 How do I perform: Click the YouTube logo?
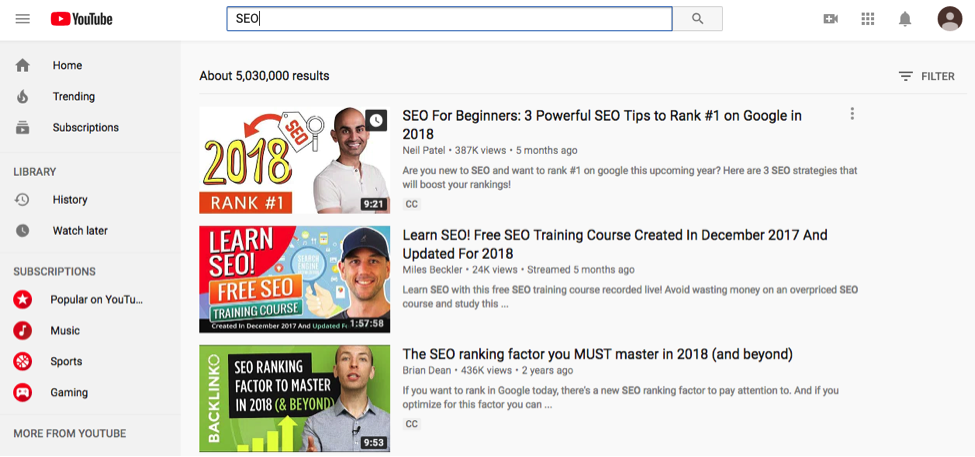81,19
